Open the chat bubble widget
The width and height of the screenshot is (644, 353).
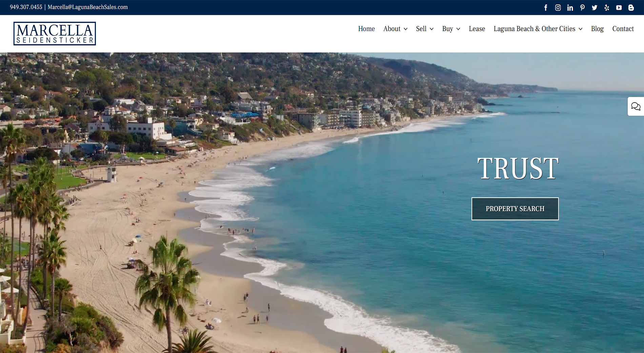[636, 106]
